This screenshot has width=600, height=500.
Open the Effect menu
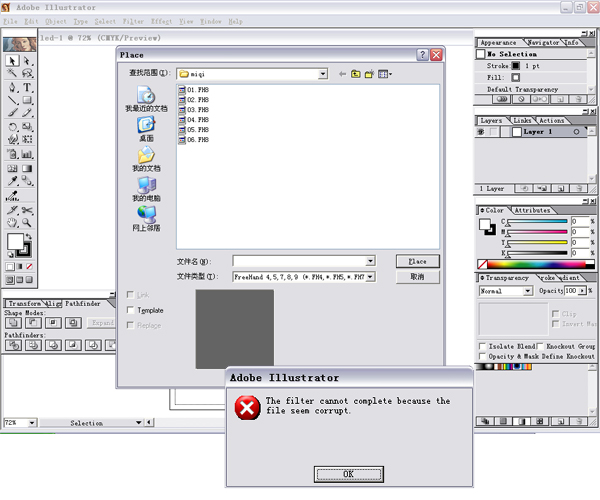[161, 21]
